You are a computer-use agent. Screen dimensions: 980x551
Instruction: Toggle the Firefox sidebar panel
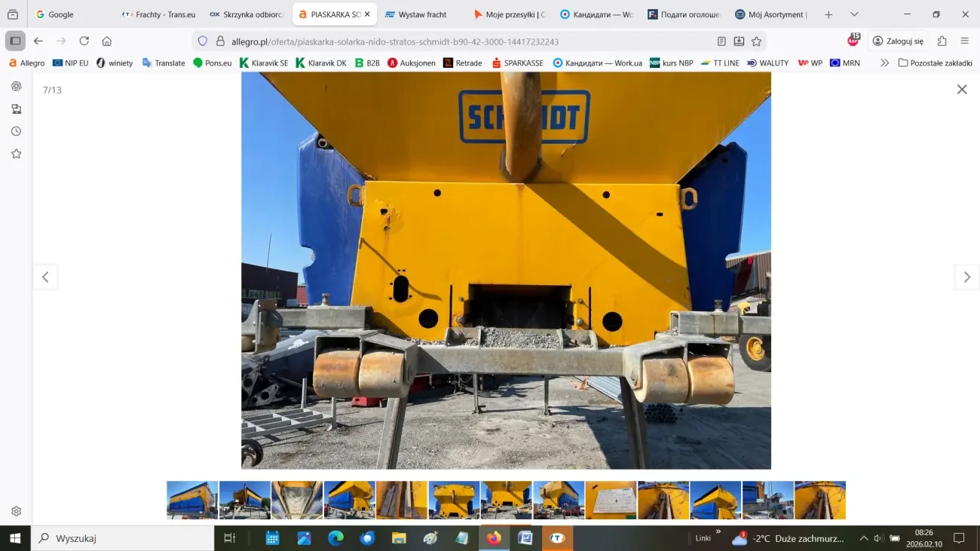pos(15,41)
